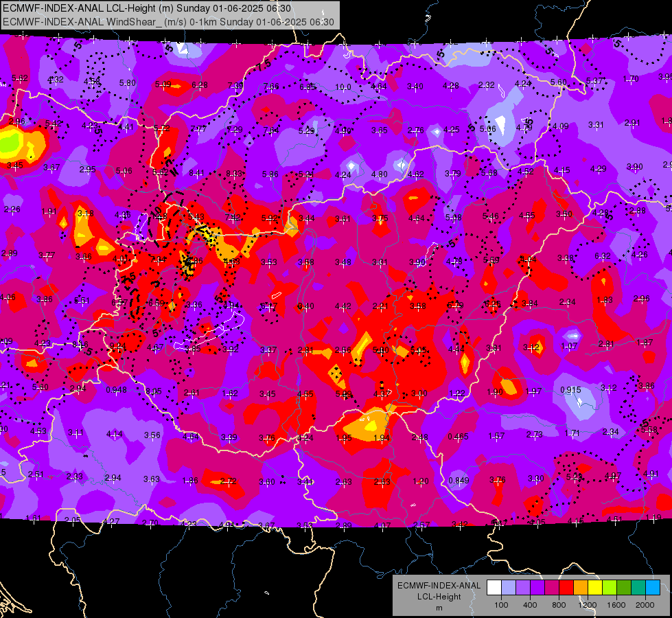
Task: Click the legend label 'ECMWF-INDEX-ANAL'
Action: (439, 586)
